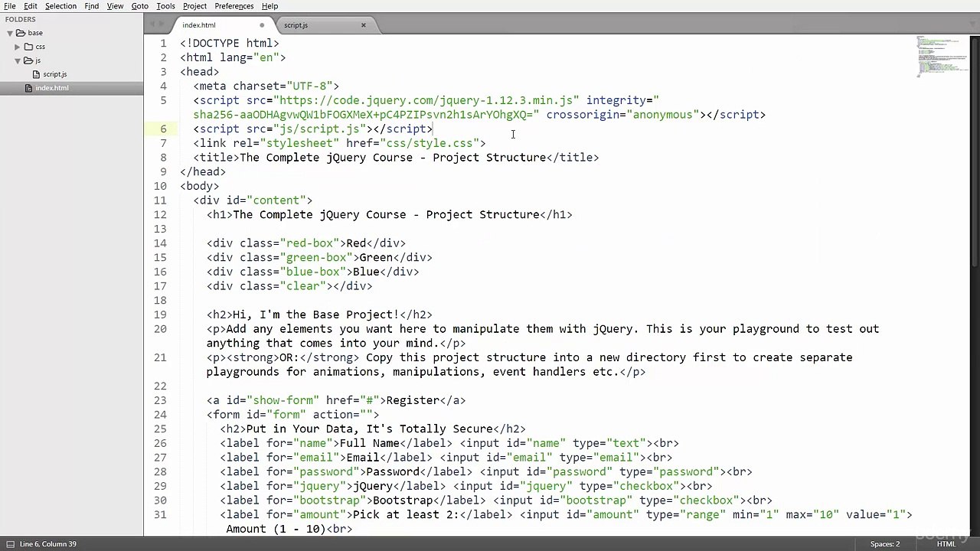Select index.html in the sidebar

[x=51, y=88]
